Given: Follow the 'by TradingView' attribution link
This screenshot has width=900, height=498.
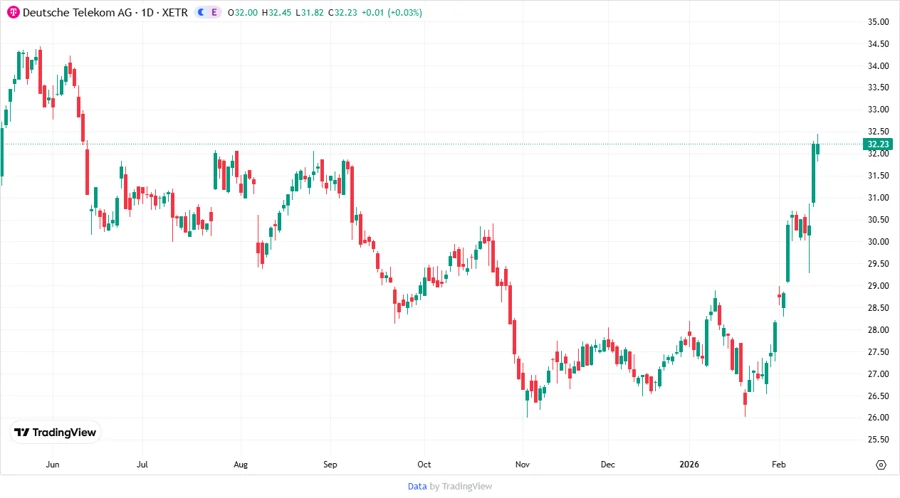Looking at the screenshot, I should pyautogui.click(x=461, y=487).
